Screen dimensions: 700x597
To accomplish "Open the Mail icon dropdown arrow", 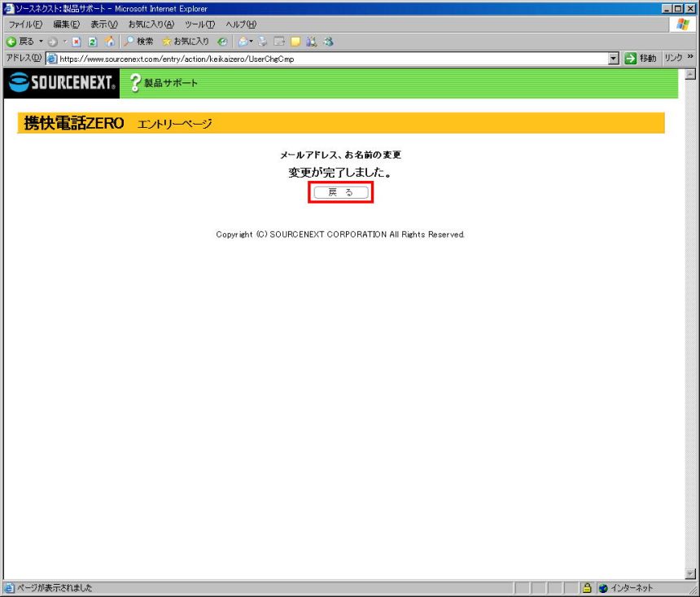I will pos(252,42).
